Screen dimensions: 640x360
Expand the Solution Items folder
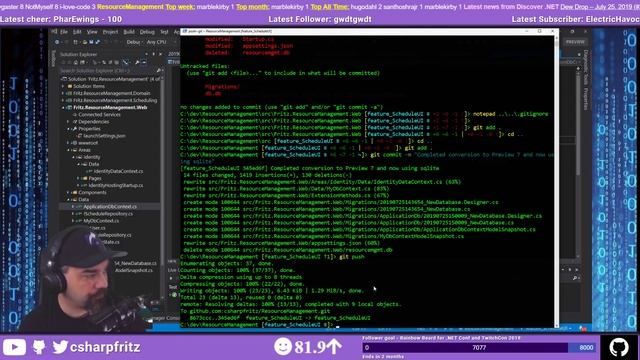click(63, 86)
